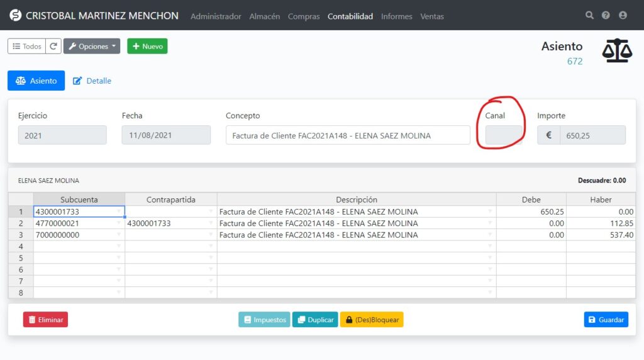Click the Impuestos button
This screenshot has width=644, height=360.
point(264,320)
